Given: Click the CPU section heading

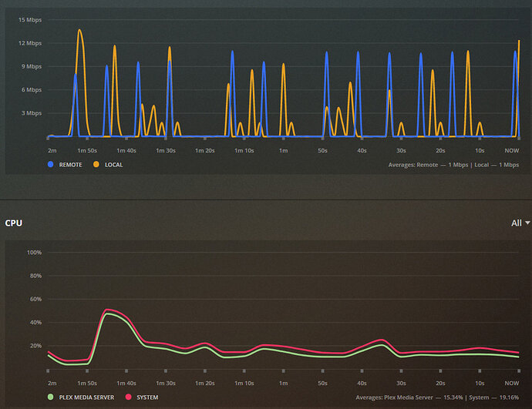Looking at the screenshot, I should (14, 223).
